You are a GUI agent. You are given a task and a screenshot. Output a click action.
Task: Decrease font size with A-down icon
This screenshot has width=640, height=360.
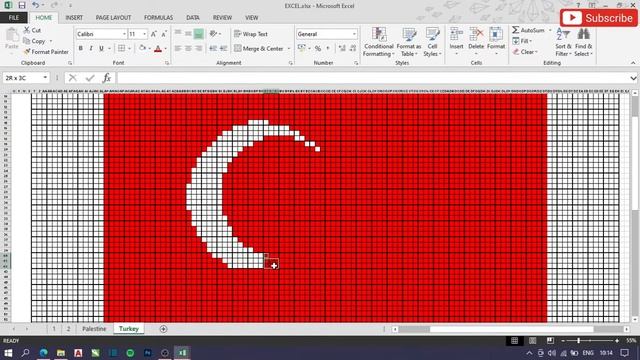(x=164, y=34)
